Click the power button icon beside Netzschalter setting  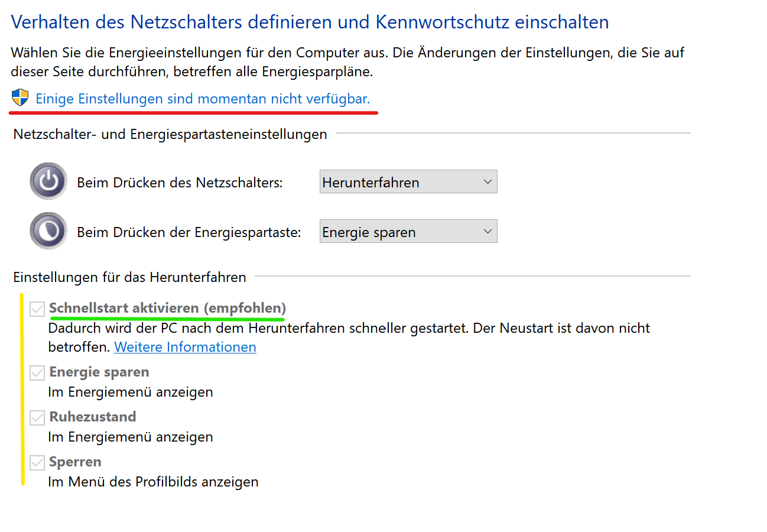click(x=48, y=181)
